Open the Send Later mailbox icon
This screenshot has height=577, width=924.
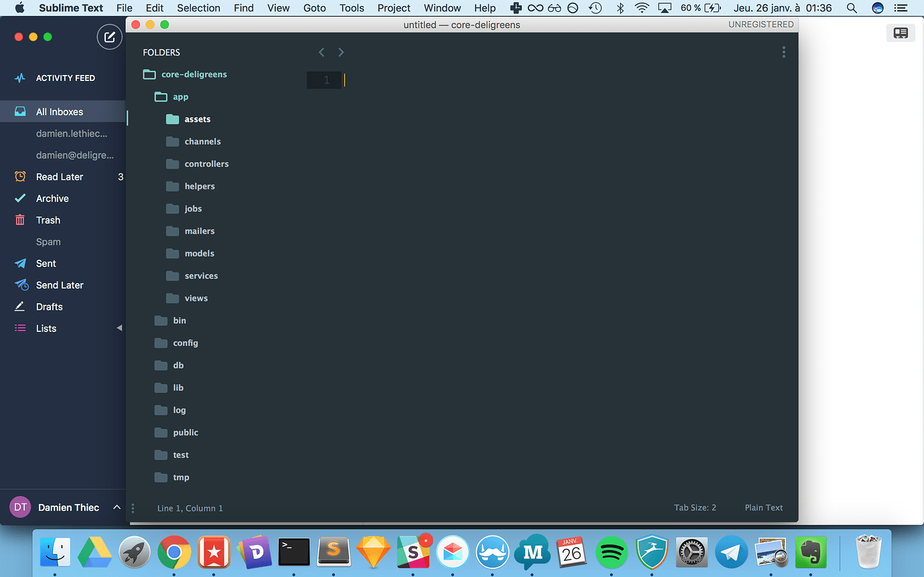tap(19, 284)
